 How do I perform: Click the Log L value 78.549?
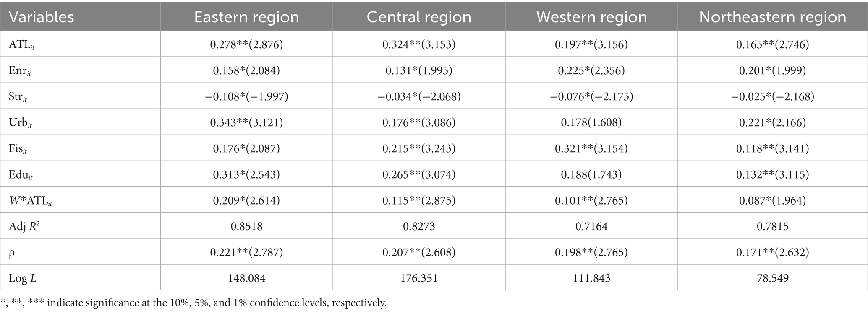pos(773,278)
